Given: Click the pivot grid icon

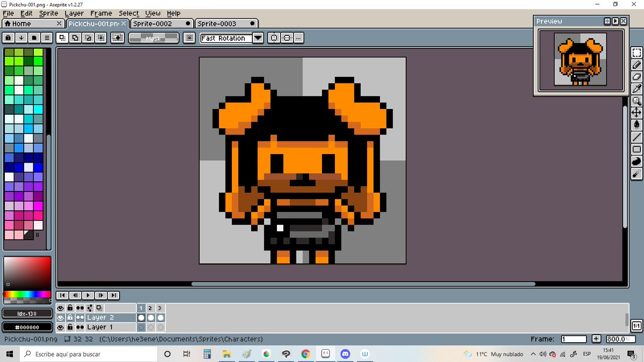Looking at the screenshot, I should pyautogui.click(x=189, y=38).
